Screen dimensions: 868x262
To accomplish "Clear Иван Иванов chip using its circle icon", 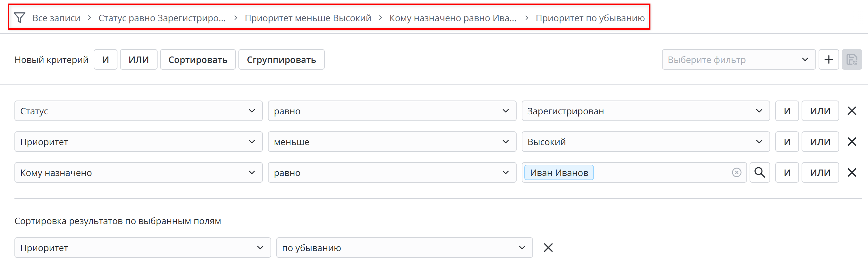I will point(736,172).
